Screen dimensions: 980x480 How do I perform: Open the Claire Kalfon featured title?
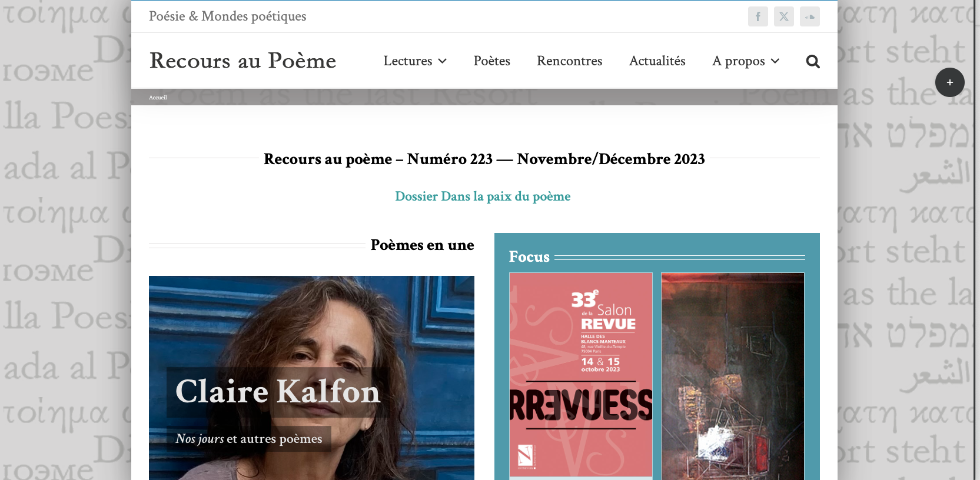278,392
